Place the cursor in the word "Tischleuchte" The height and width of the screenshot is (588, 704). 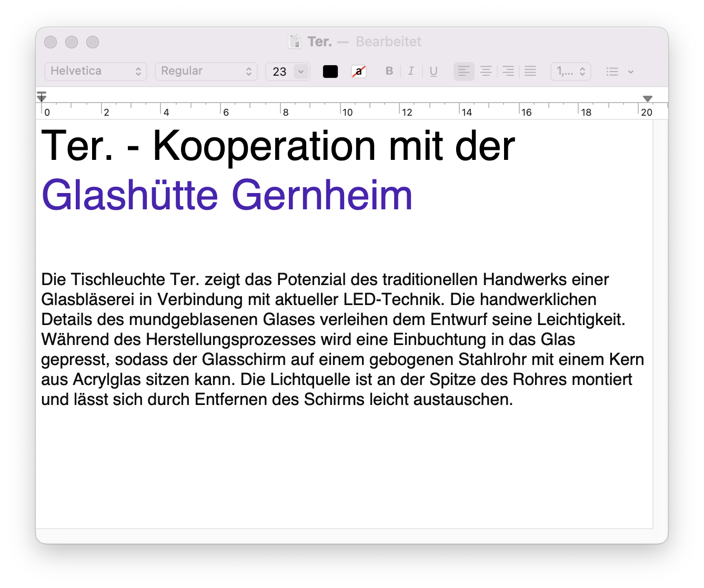pyautogui.click(x=118, y=279)
